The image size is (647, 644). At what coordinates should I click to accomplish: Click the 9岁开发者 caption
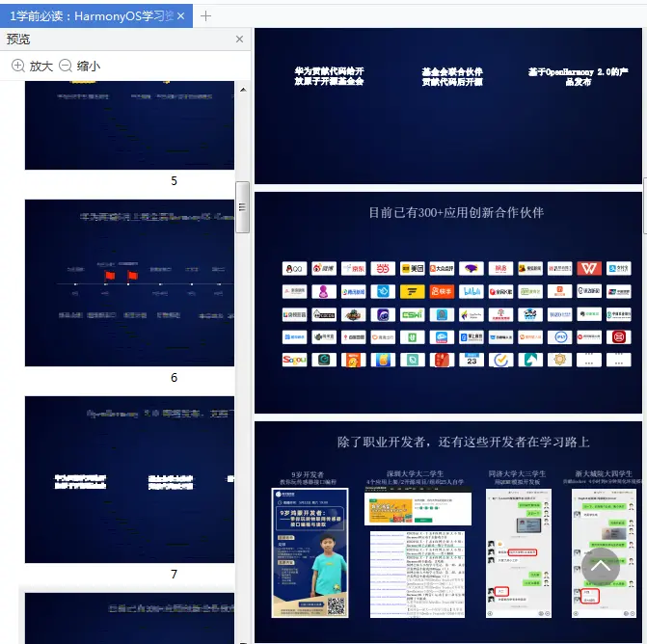[x=308, y=475]
